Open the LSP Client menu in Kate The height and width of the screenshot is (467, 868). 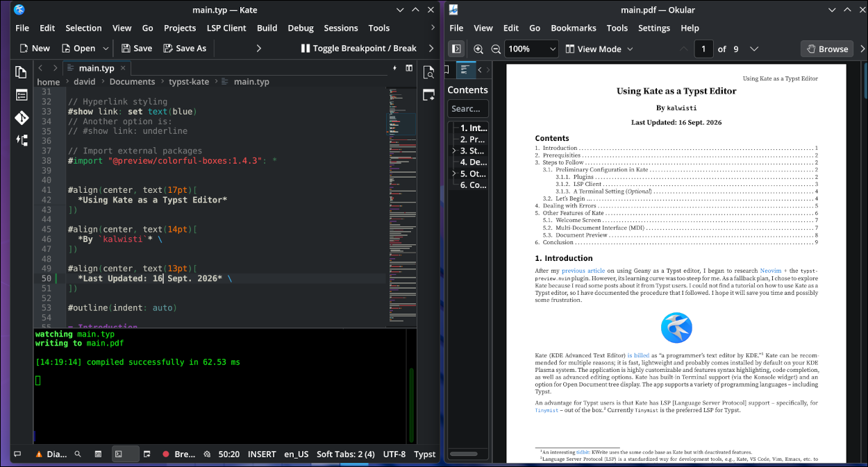tap(226, 28)
